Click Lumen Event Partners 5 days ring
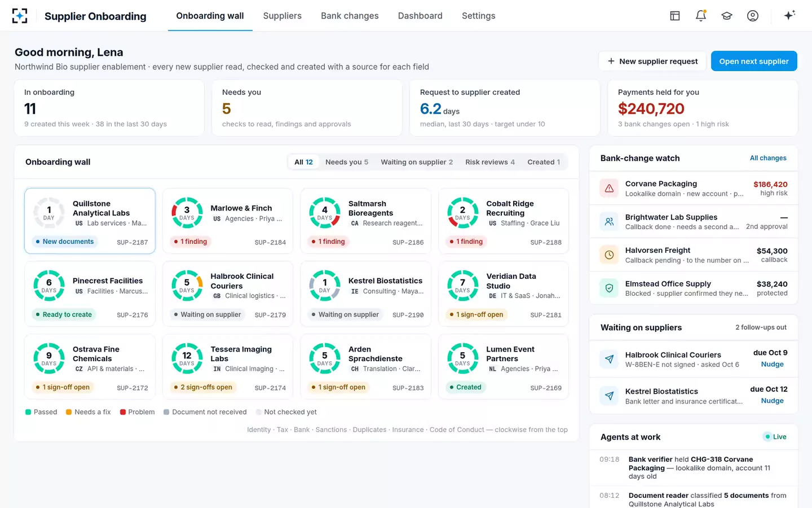 462,358
